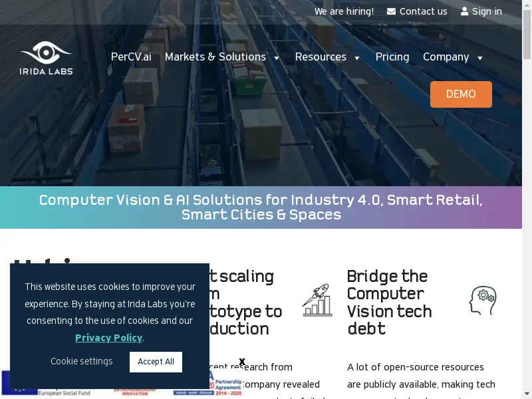Viewport: 532px width, 399px height.
Task: Click the Irida Labs eye logo
Action: (x=46, y=58)
